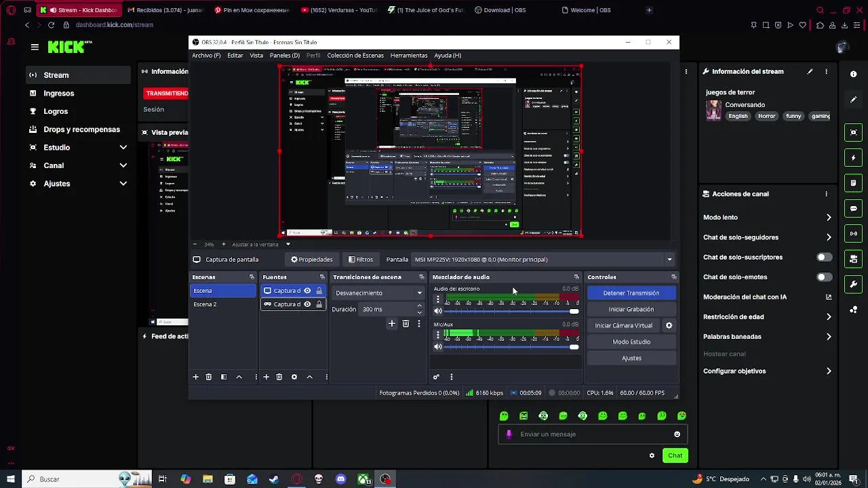Click Modo Estudio button

[631, 342]
